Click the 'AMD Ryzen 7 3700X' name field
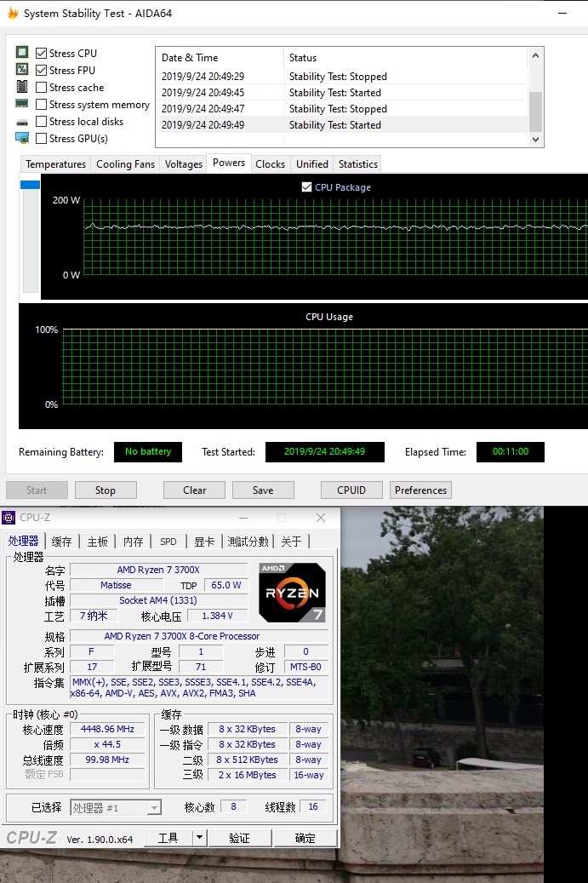 coord(158,570)
